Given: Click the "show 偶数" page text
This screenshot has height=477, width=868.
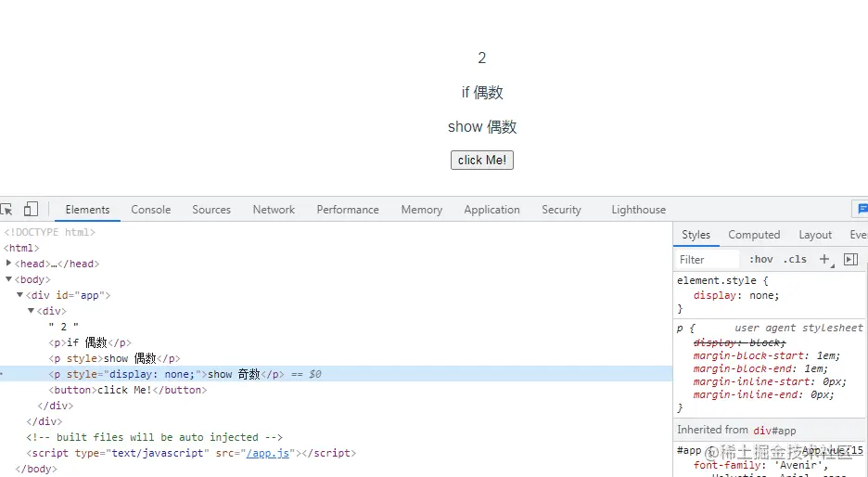Looking at the screenshot, I should (x=482, y=127).
